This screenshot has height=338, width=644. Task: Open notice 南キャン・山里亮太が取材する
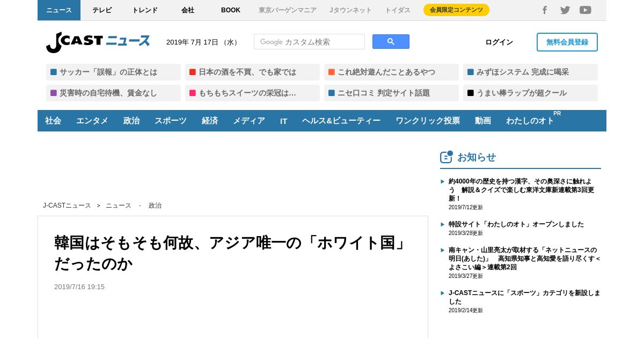click(525, 259)
